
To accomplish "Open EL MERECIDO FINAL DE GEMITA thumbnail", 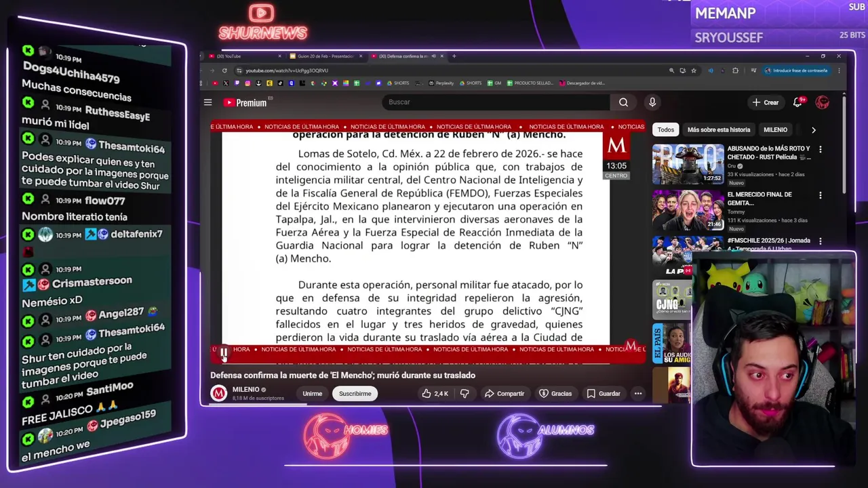I will pos(688,211).
